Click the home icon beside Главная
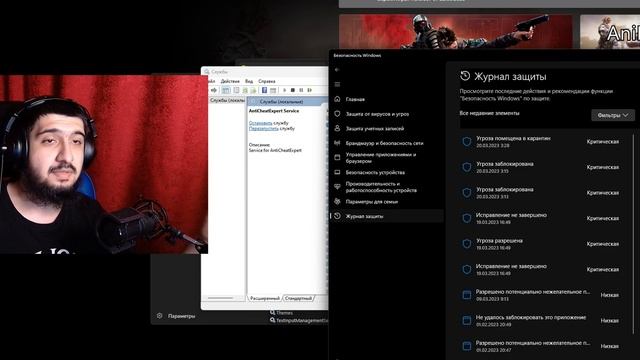The width and height of the screenshot is (640, 360). (337, 99)
